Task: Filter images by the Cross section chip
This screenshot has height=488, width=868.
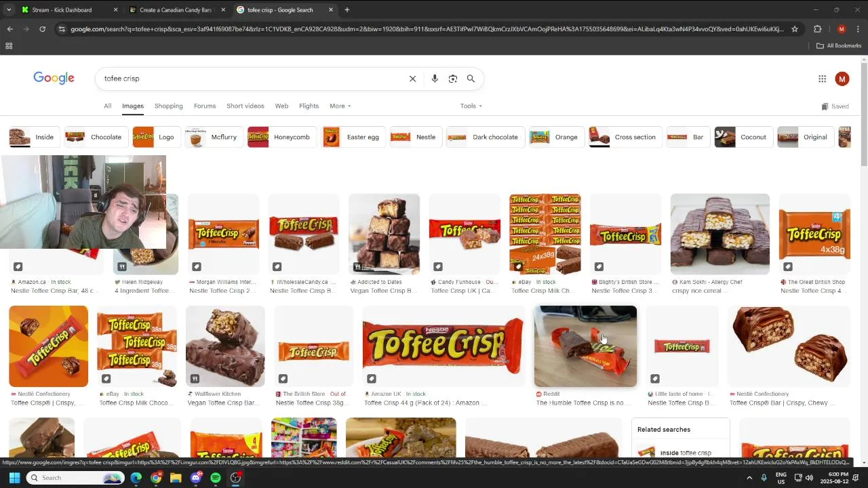Action: click(x=624, y=137)
